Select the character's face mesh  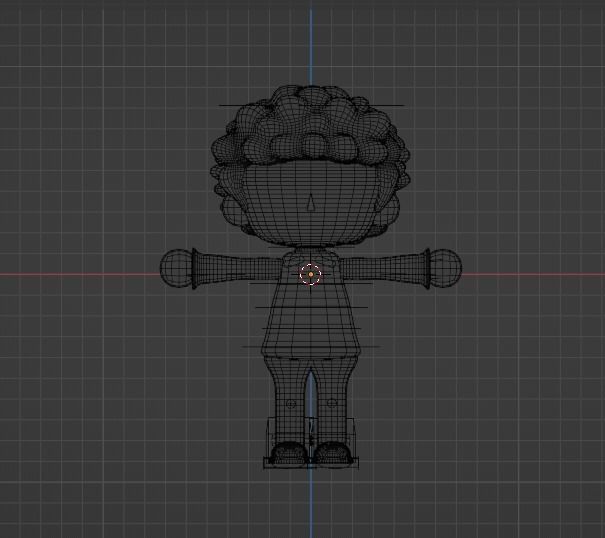click(x=311, y=205)
